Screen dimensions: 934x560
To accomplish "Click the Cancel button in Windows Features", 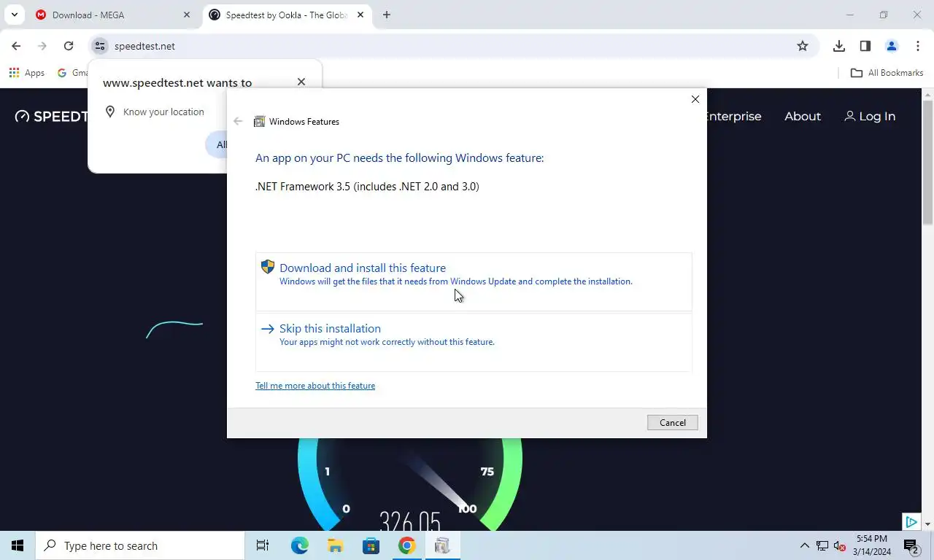I will tap(672, 423).
